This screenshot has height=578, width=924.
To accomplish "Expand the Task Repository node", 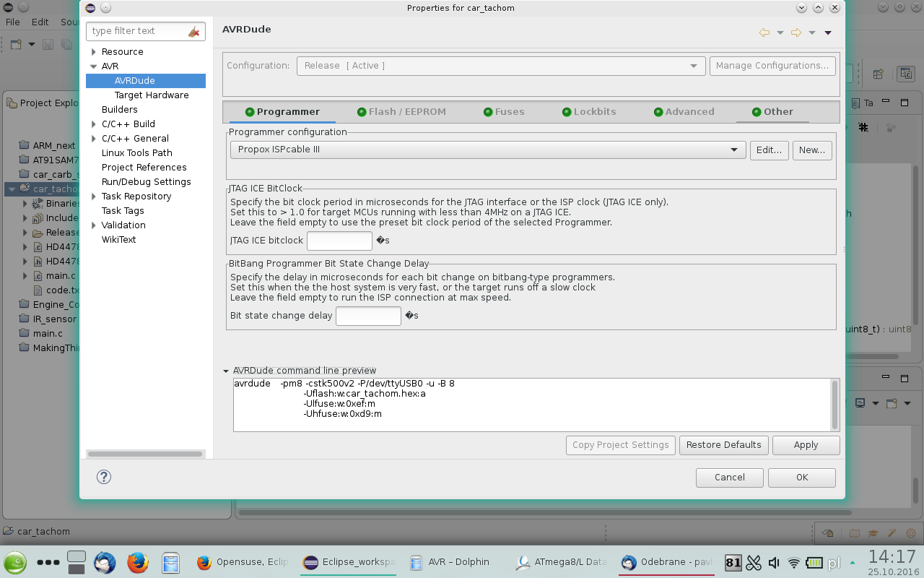I will tap(94, 197).
